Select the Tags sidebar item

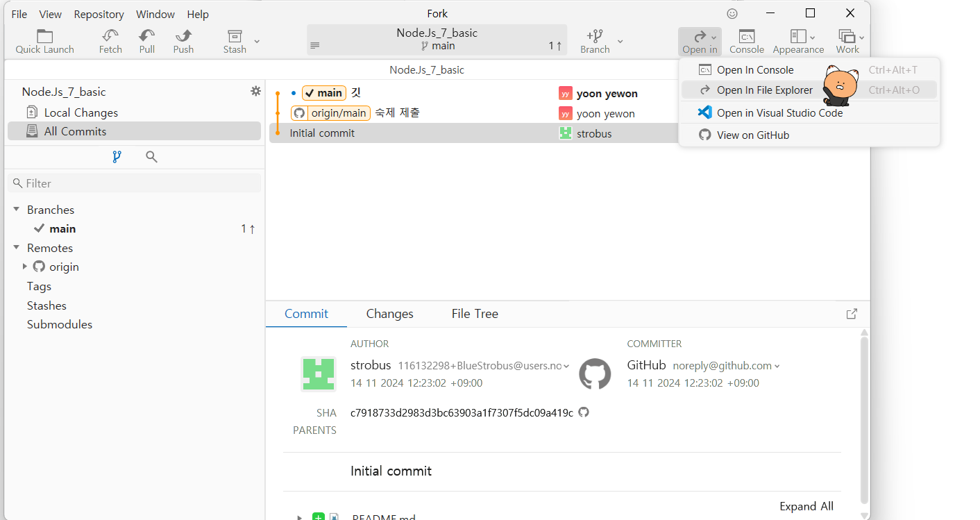(39, 286)
